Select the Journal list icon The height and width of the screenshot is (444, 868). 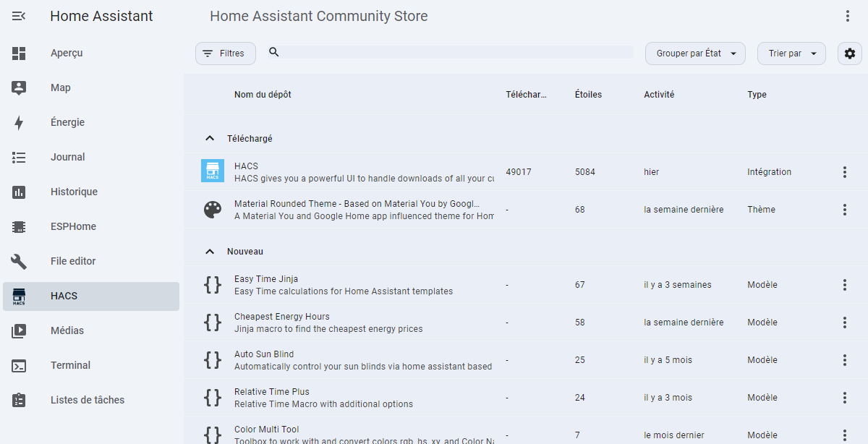[x=19, y=157]
